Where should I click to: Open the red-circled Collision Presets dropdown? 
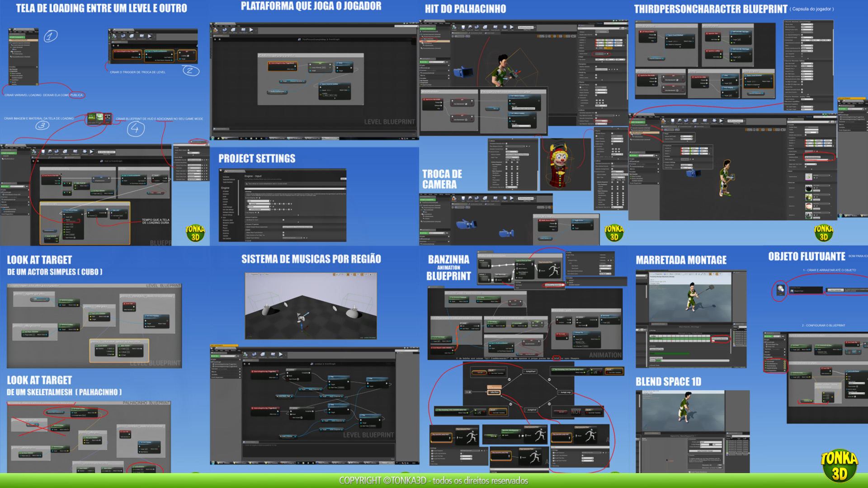[x=601, y=121]
